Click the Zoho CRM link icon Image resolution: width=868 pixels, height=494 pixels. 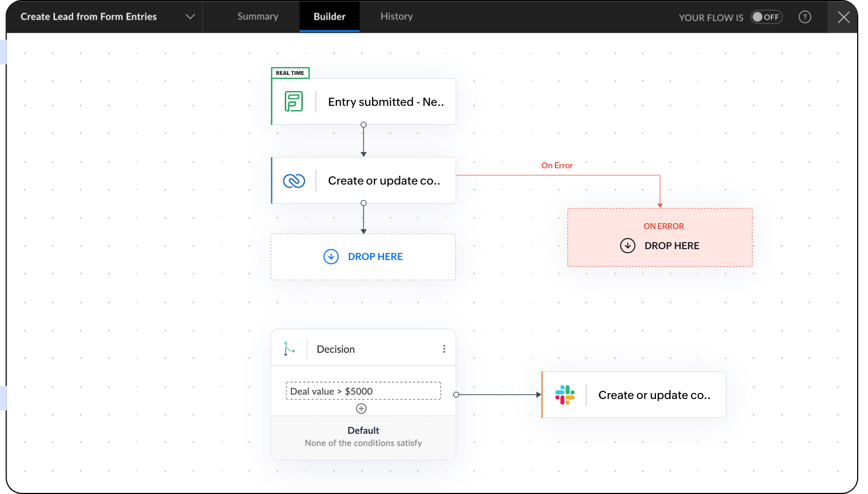293,181
